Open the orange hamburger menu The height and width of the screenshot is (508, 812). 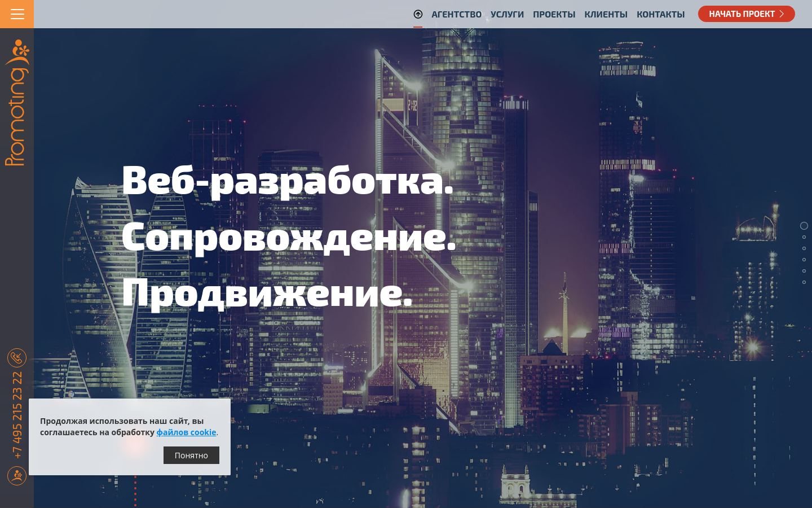click(x=17, y=14)
